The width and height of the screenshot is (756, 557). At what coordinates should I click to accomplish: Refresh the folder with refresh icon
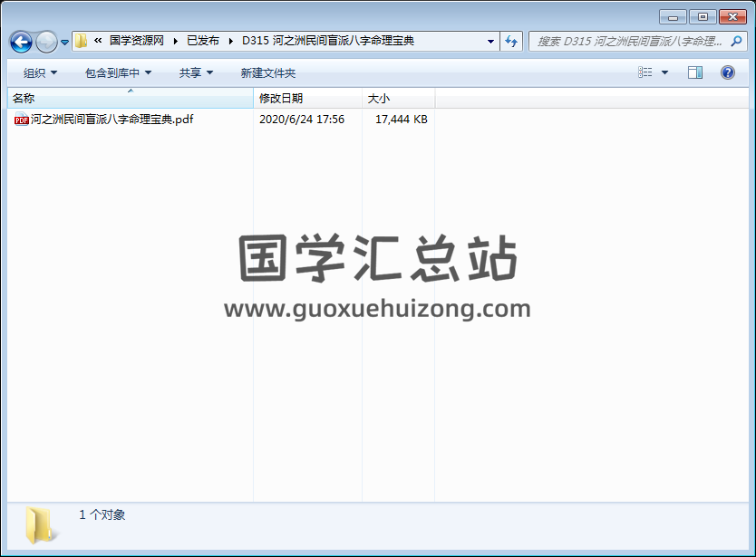(511, 42)
